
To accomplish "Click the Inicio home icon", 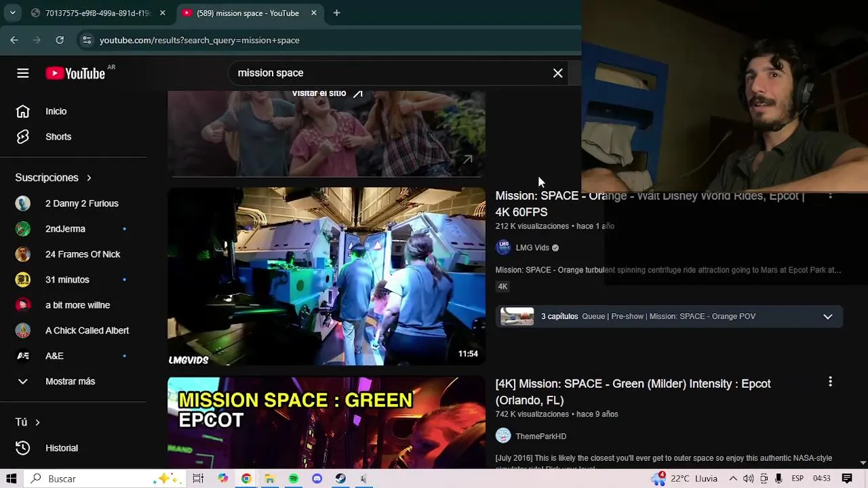I will pos(23,111).
